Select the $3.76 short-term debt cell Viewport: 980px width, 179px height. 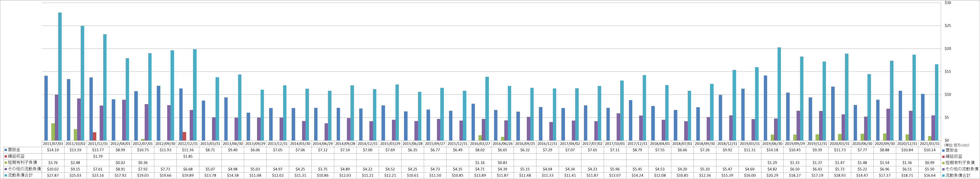click(x=53, y=163)
